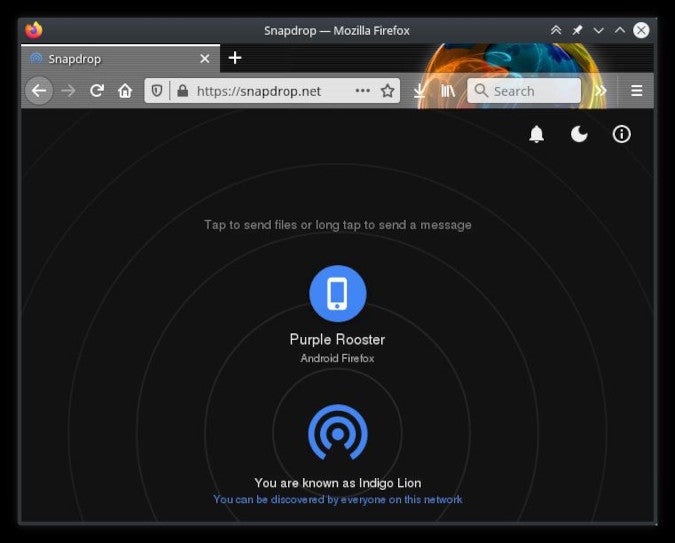Enable notifications with the bell icon
The height and width of the screenshot is (543, 675).
(537, 134)
